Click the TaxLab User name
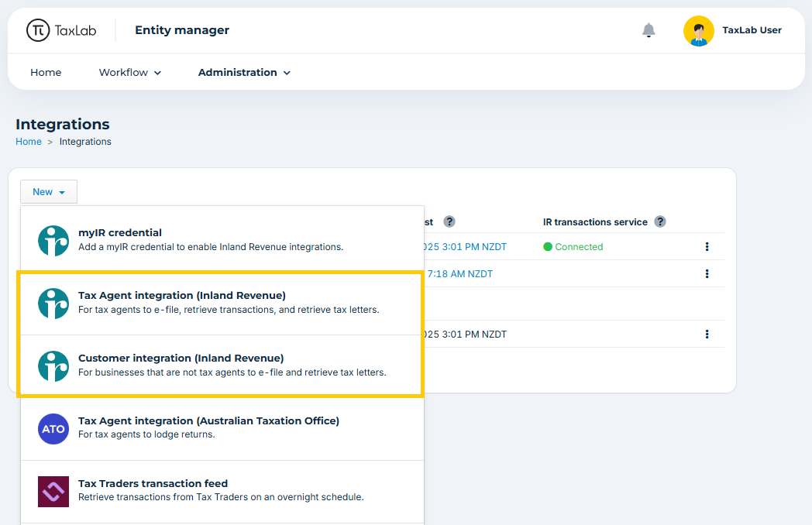The height and width of the screenshot is (525, 812). [x=752, y=30]
